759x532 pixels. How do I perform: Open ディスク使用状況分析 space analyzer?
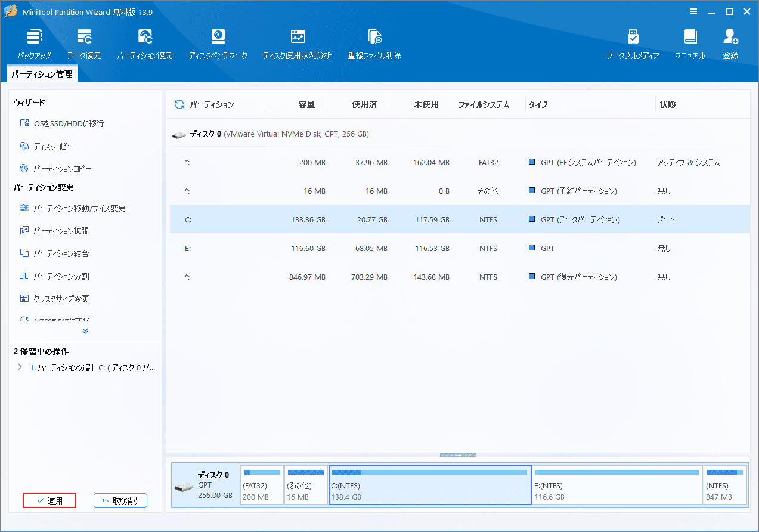[297, 44]
